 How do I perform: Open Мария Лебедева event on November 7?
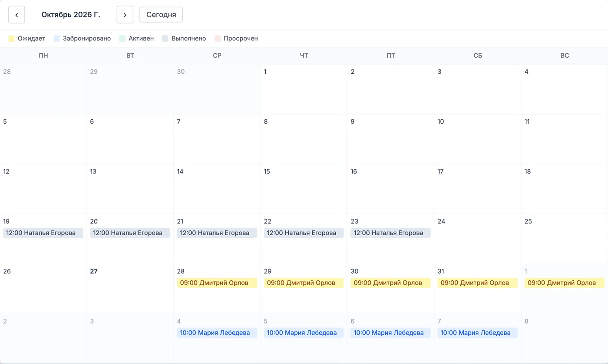(x=477, y=333)
